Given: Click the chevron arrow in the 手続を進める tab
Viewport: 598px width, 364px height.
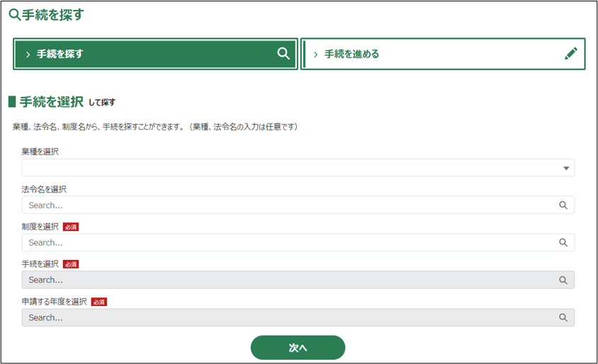Looking at the screenshot, I should [x=315, y=55].
